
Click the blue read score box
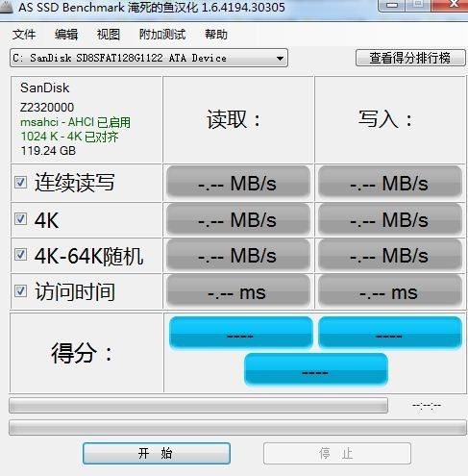241,333
